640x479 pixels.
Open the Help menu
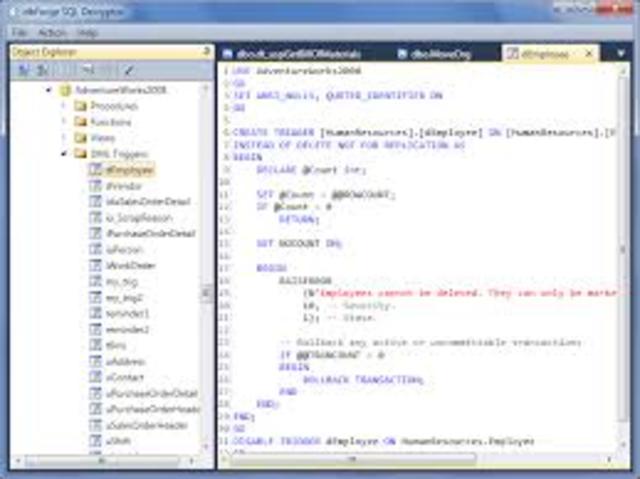pos(88,32)
